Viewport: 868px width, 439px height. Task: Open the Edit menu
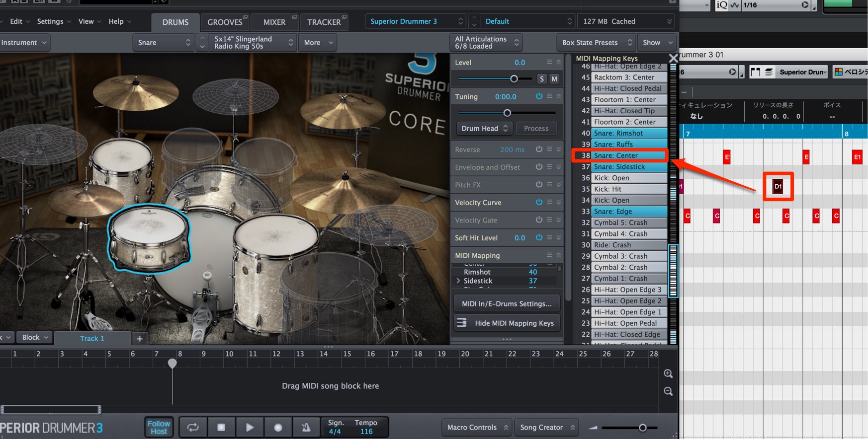click(19, 21)
